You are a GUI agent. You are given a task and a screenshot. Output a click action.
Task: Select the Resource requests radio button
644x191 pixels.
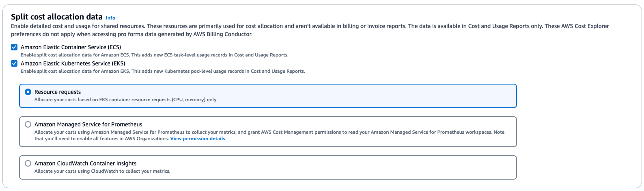[x=28, y=92]
